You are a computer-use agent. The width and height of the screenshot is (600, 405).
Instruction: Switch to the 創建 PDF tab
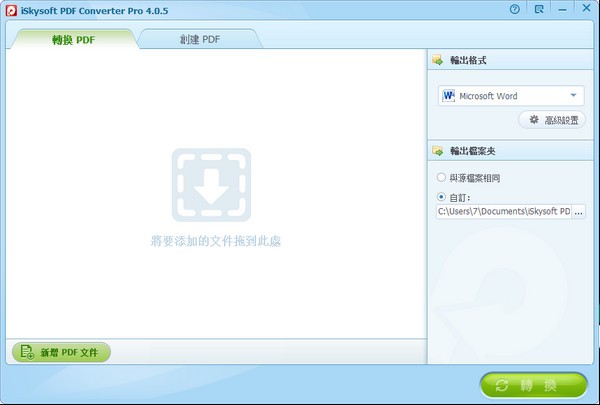200,39
